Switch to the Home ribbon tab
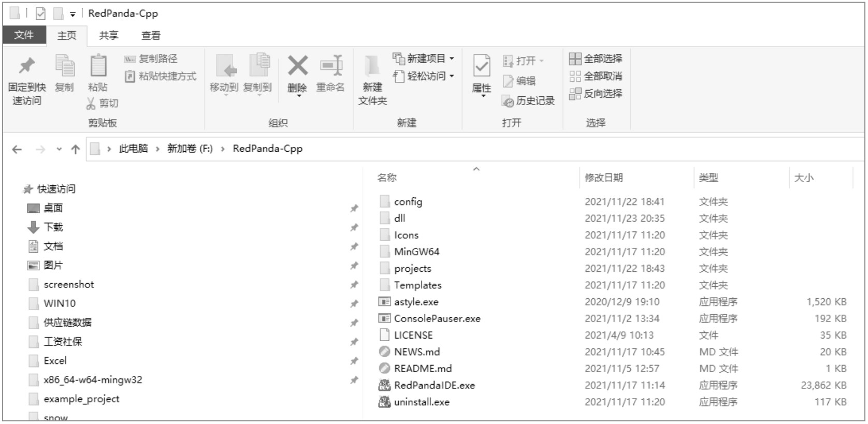868x424 pixels. (67, 35)
